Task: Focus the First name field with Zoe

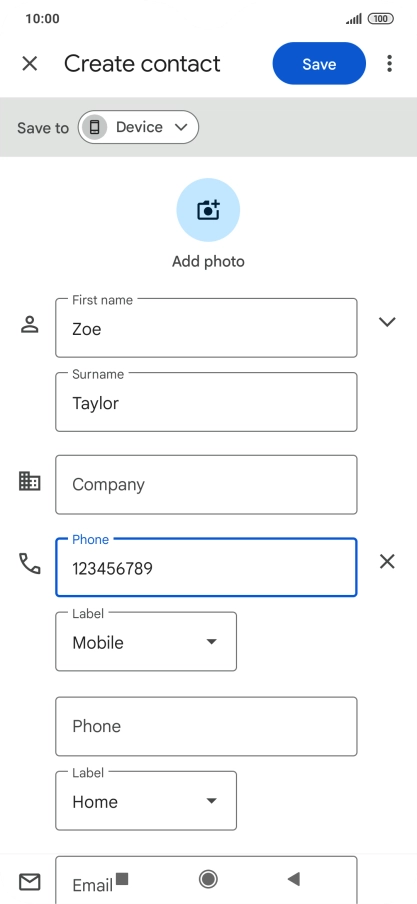Action: click(x=206, y=327)
